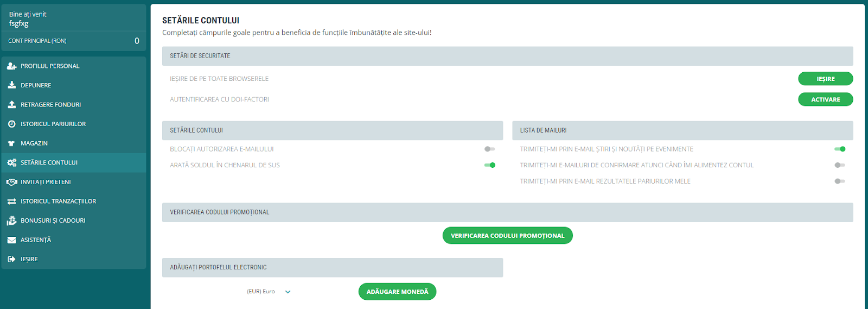Image resolution: width=868 pixels, height=309 pixels.
Task: Click the ACTIVARE two-factor button
Action: 825,99
